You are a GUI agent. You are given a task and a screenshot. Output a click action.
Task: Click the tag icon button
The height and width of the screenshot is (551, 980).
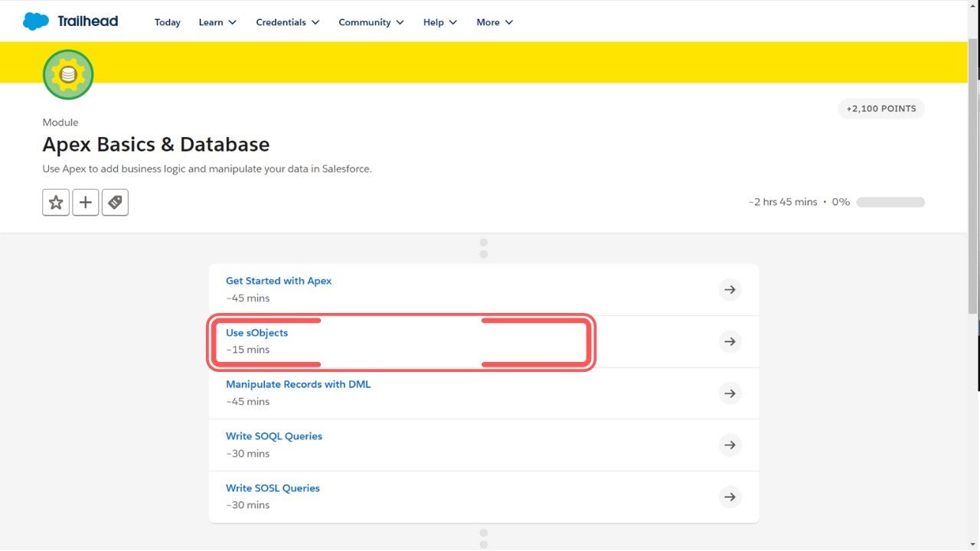coord(115,202)
